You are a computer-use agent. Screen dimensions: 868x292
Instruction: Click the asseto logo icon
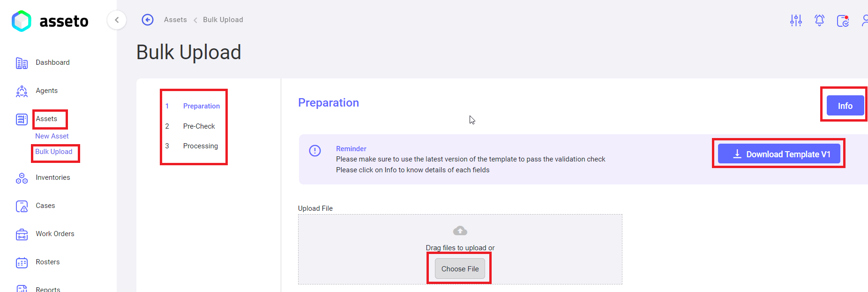pos(22,21)
